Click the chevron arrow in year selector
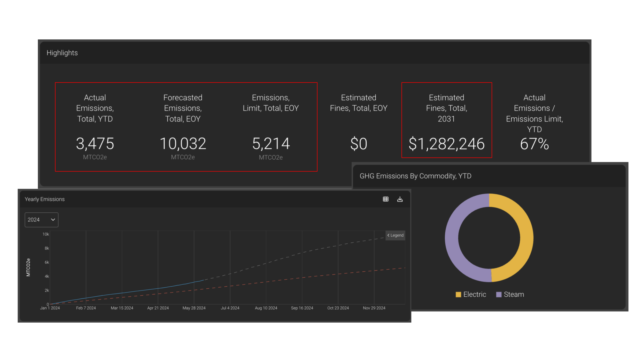This screenshot has height=362, width=644. pos(53,220)
